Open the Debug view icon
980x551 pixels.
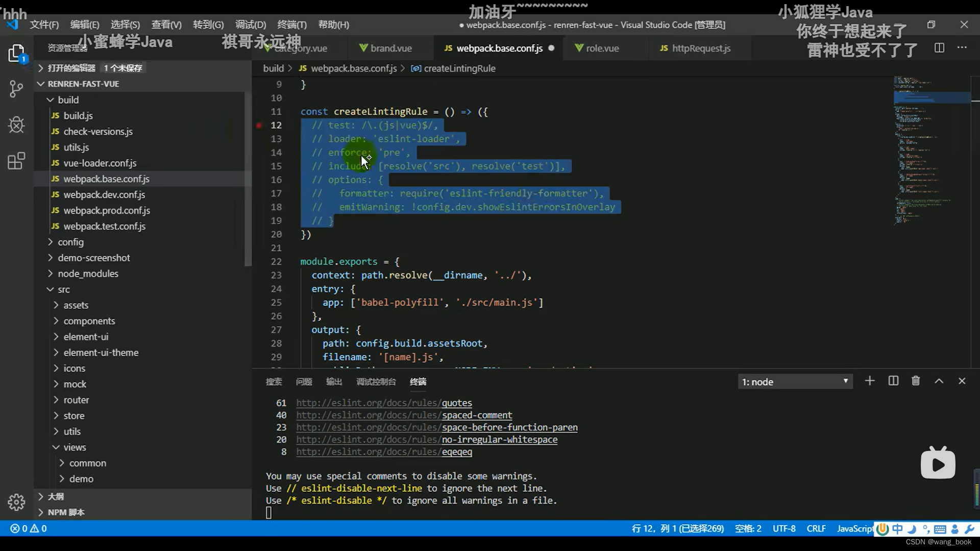click(16, 124)
